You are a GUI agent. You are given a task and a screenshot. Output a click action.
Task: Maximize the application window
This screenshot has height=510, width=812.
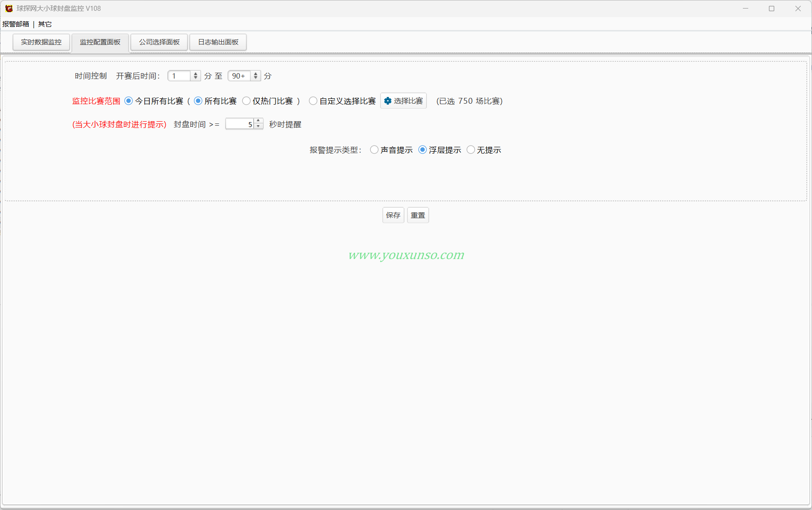coord(772,9)
